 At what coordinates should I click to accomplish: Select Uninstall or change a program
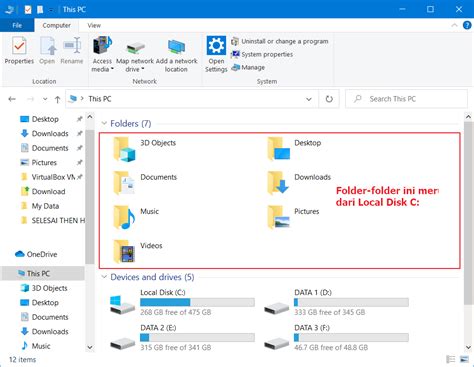tap(280, 41)
